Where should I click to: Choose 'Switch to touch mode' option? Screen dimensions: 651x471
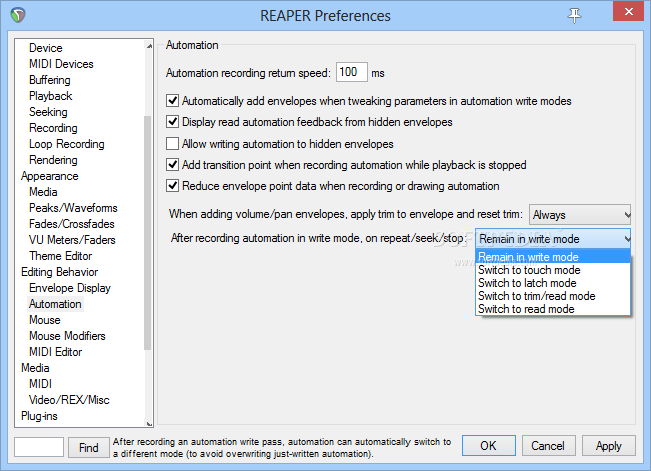tap(553, 270)
